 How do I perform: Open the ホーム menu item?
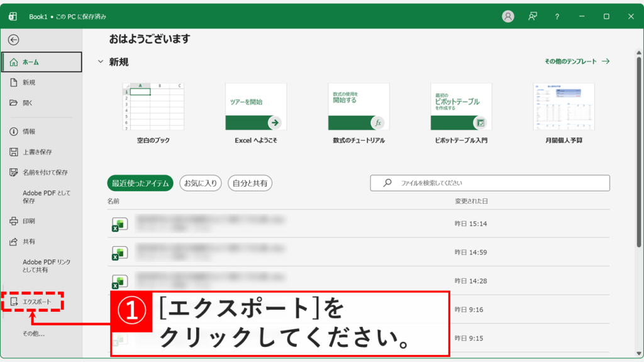click(x=42, y=62)
